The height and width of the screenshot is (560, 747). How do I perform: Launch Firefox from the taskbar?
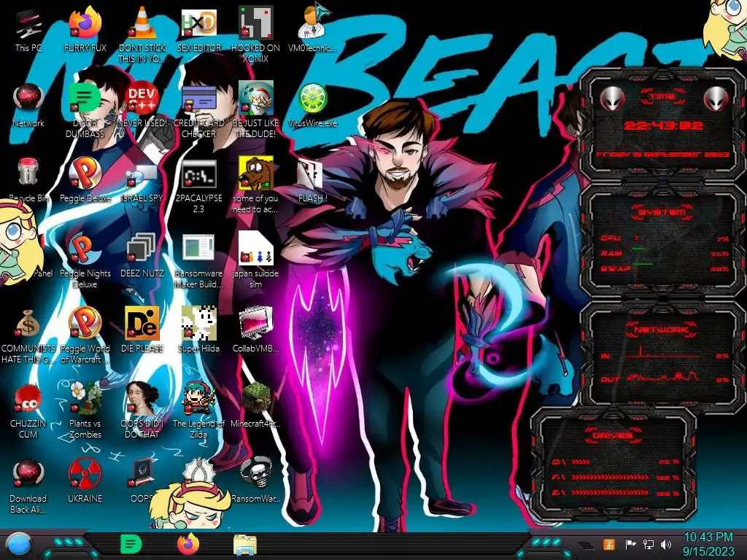tap(188, 544)
